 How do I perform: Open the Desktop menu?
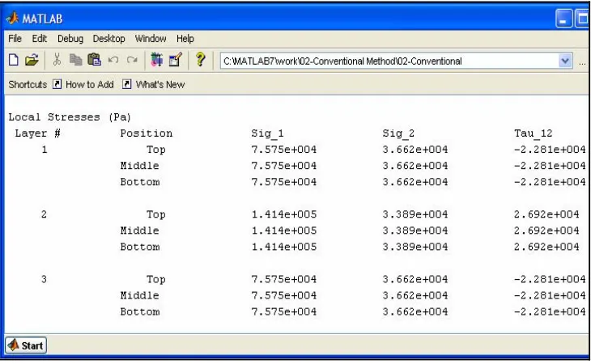(109, 39)
